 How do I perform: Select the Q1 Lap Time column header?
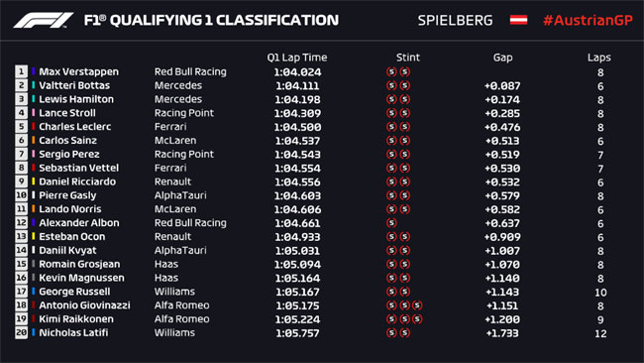297,58
